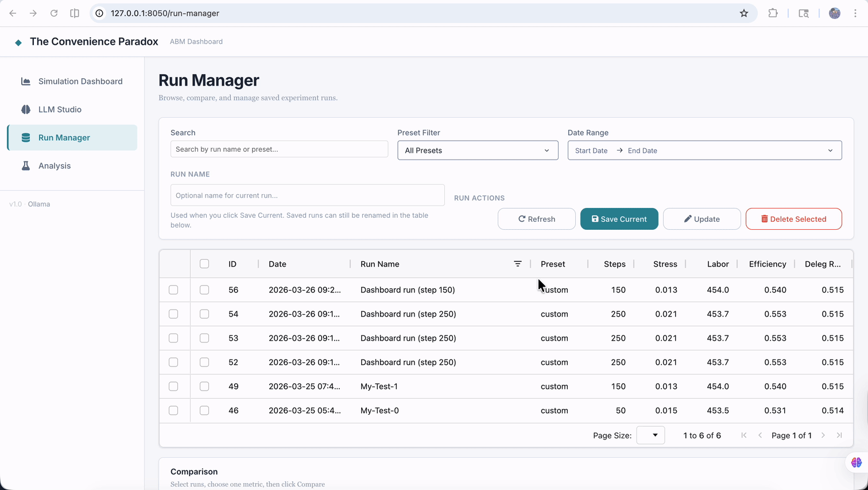
Task: Open the browser extensions puzzle icon
Action: [773, 13]
